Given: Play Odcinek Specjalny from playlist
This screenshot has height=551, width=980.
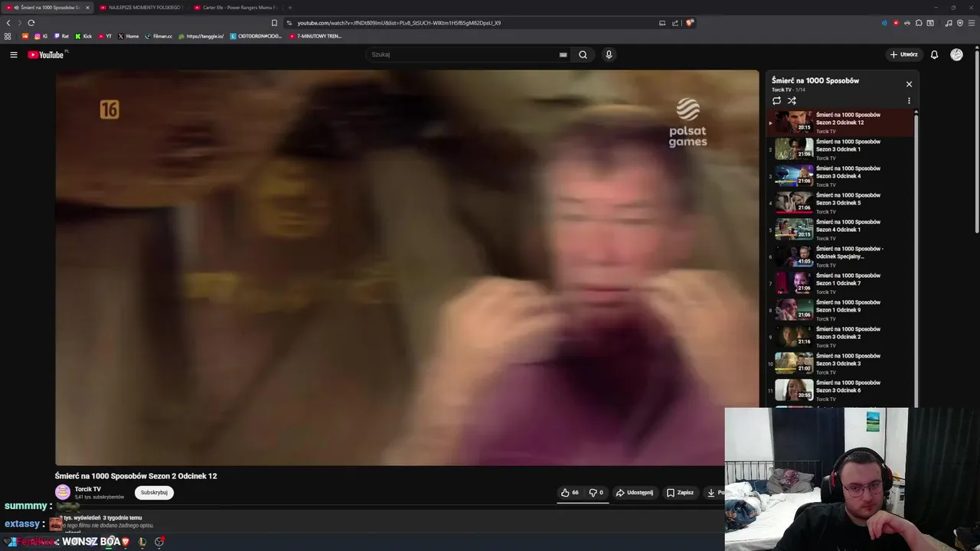Looking at the screenshot, I should [840, 256].
